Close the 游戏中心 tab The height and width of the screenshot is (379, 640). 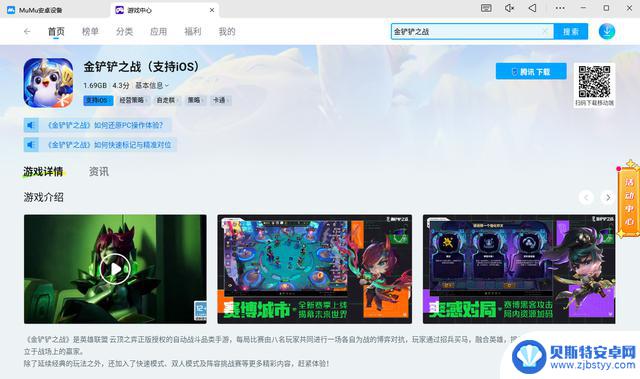212,10
